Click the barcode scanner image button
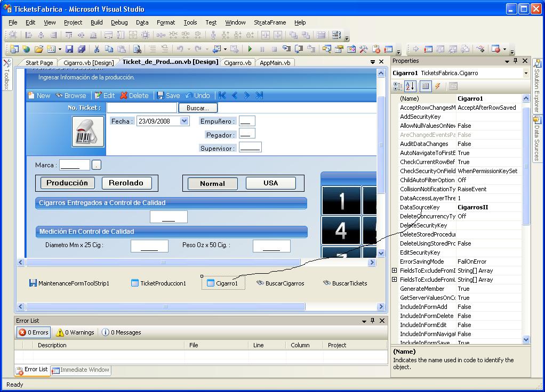Image resolution: width=545 pixels, height=392 pixels. (88, 131)
